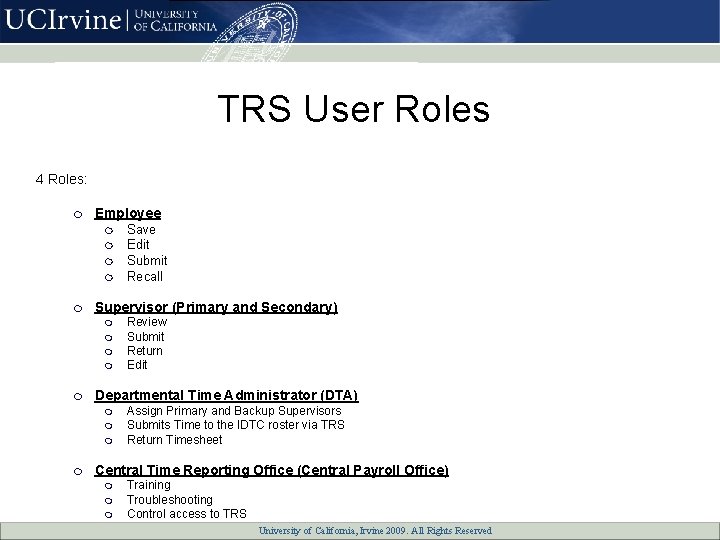
Task: Select the 'Departmental Time Administrator (DTA)' heading
Action: click(226, 395)
